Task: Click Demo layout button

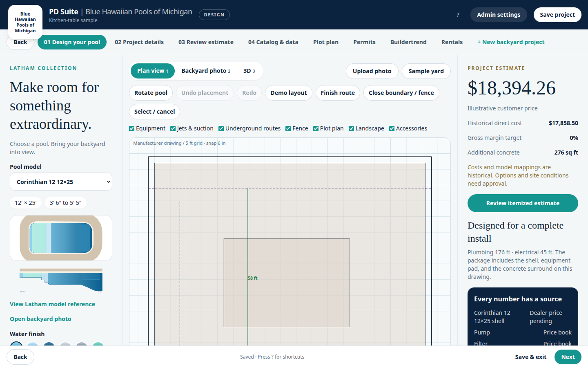Action: 289,93
